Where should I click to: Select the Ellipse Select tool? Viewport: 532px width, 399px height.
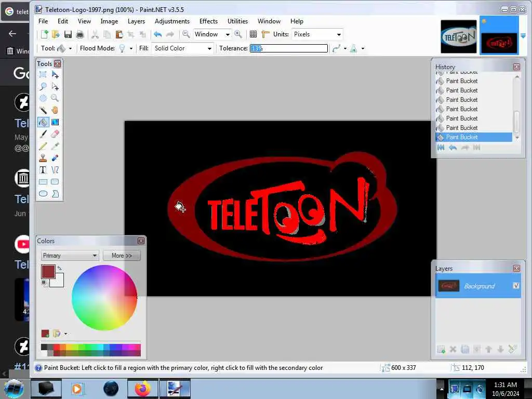click(x=43, y=98)
